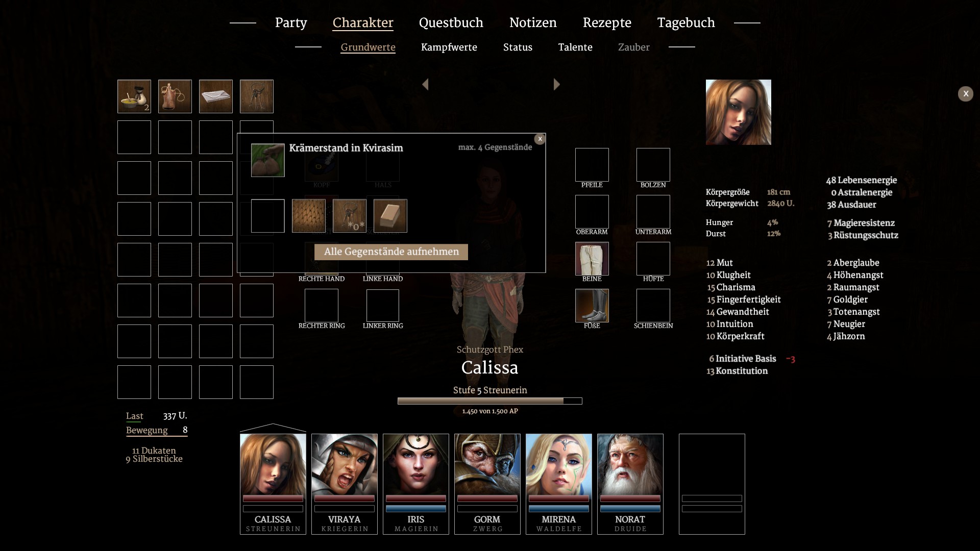980x551 pixels.
Task: Switch to Grundwerte subtab
Action: [368, 47]
